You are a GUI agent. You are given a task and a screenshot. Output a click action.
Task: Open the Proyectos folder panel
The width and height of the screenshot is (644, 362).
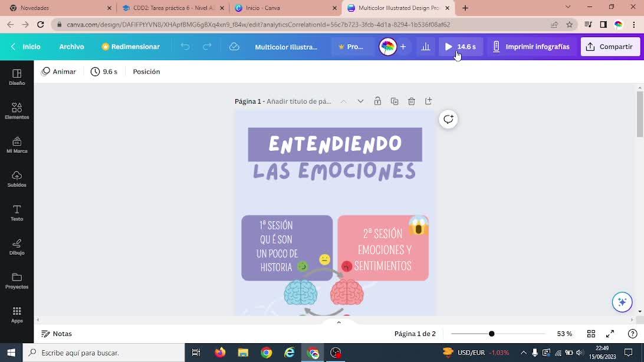tap(17, 281)
